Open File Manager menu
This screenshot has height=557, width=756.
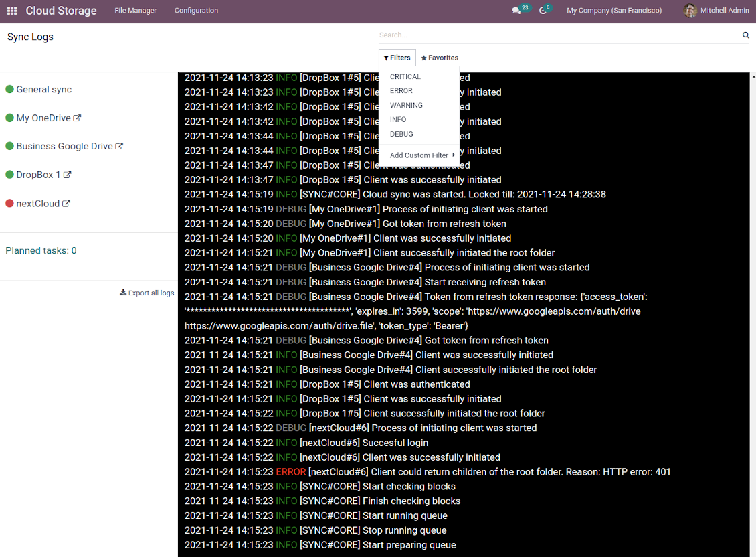pos(136,11)
